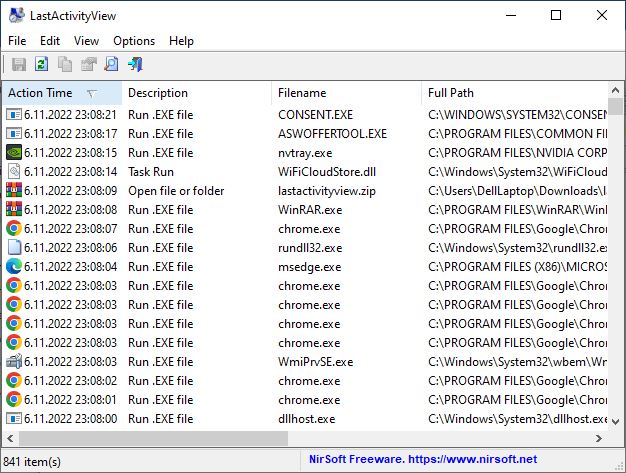
Task: Select the 'dllhost.exe' filename cell
Action: pyautogui.click(x=306, y=419)
